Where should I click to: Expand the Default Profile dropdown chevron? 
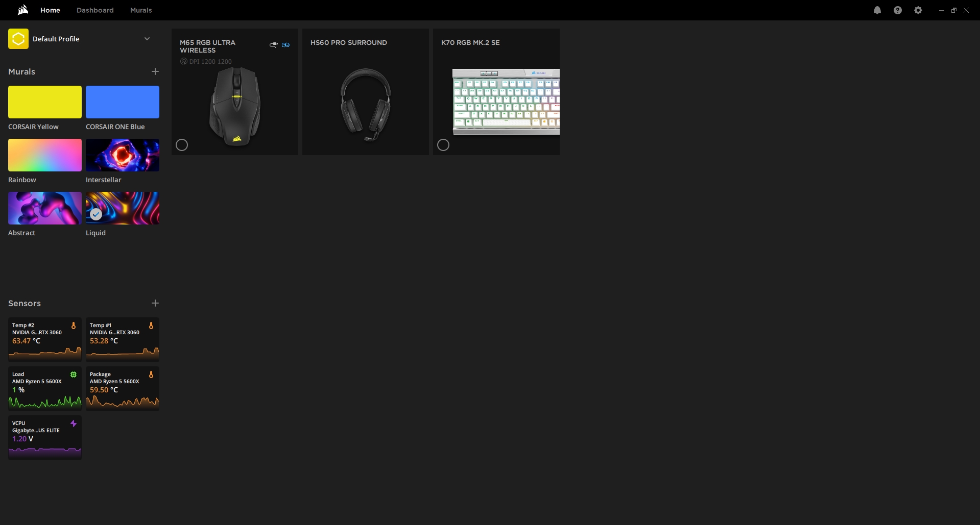(147, 39)
